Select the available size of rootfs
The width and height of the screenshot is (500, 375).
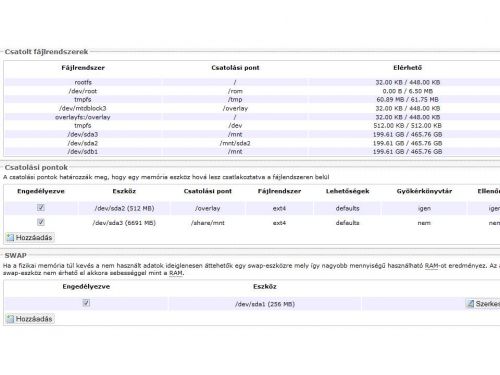click(407, 82)
